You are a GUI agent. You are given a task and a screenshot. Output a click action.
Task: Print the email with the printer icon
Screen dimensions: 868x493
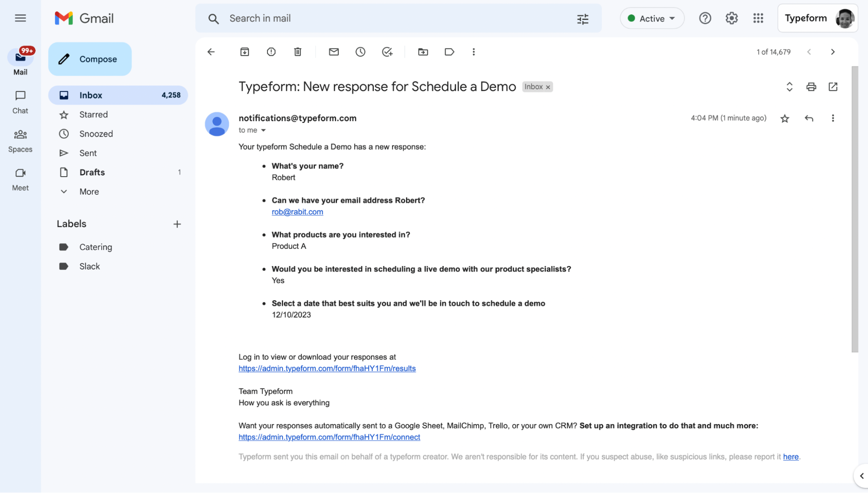pos(811,87)
